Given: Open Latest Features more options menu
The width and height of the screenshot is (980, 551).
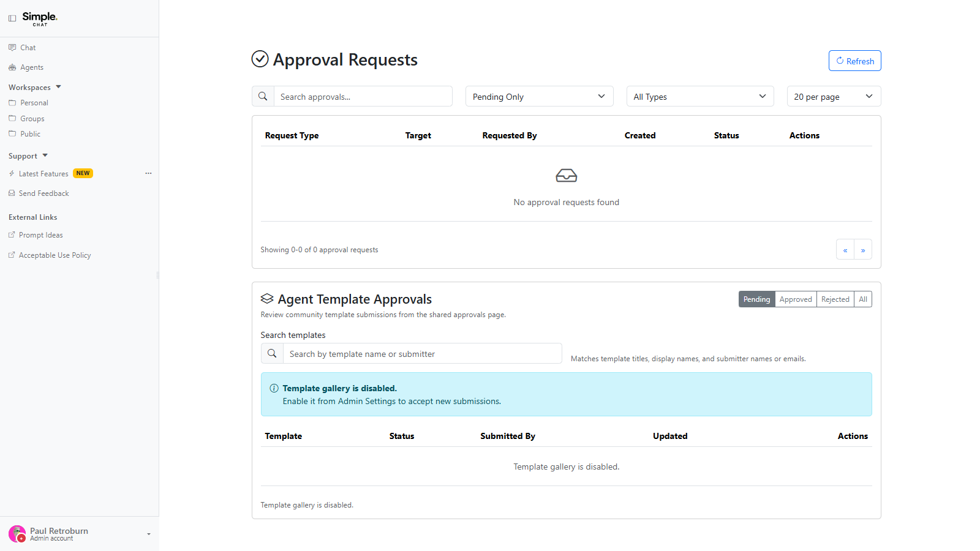Looking at the screenshot, I should (148, 173).
